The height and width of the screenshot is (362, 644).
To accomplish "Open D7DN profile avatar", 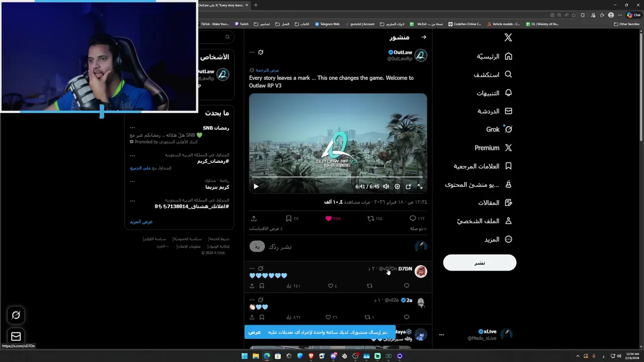I will (x=421, y=271).
